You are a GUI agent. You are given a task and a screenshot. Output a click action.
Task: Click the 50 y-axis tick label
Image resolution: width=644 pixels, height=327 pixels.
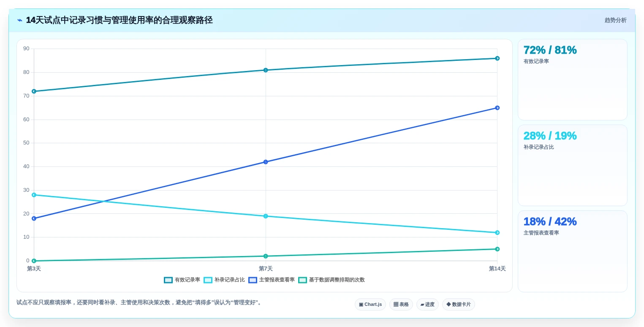pos(26,143)
